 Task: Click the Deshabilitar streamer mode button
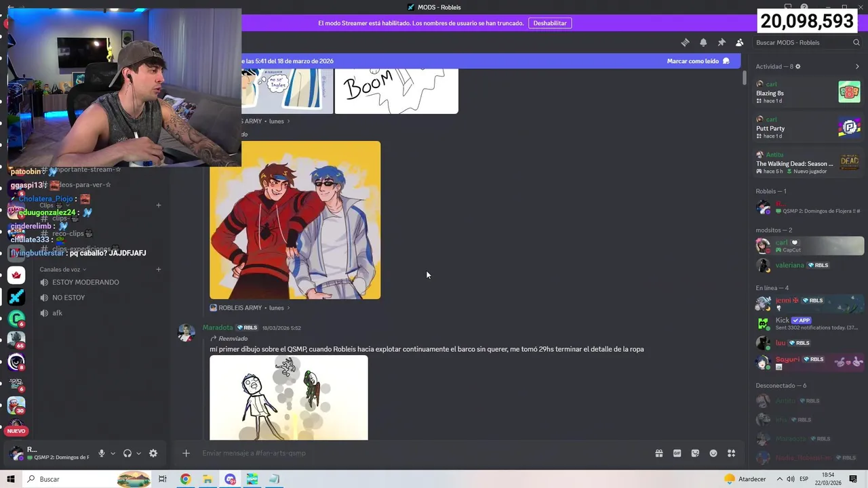tap(550, 23)
